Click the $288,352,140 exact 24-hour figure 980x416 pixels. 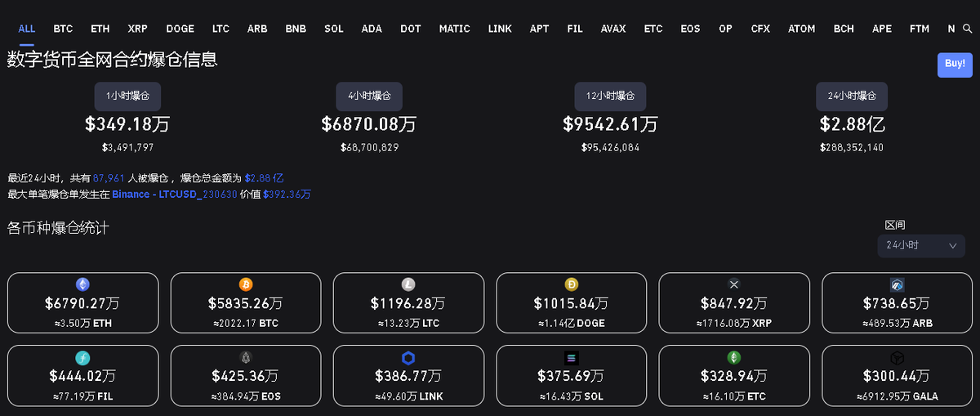(852, 148)
